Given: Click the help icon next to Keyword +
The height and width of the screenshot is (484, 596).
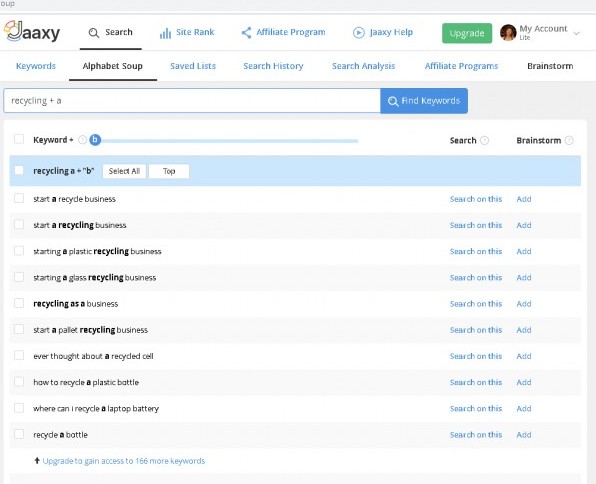Looking at the screenshot, I should pos(82,140).
